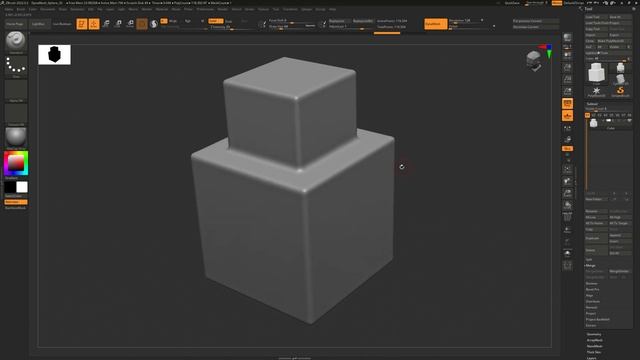This screenshot has width=640, height=360.
Task: Click Make PolyMesh3D
Action: [614, 41]
